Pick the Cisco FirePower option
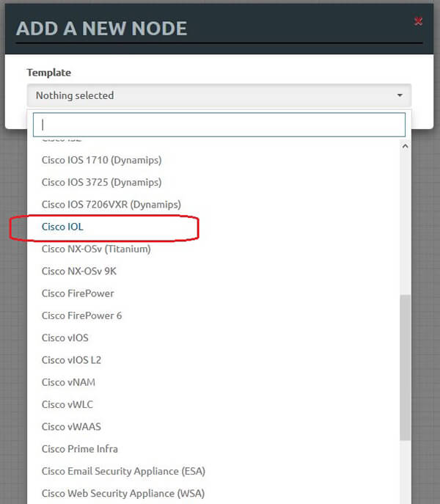This screenshot has height=504, width=440. [78, 293]
